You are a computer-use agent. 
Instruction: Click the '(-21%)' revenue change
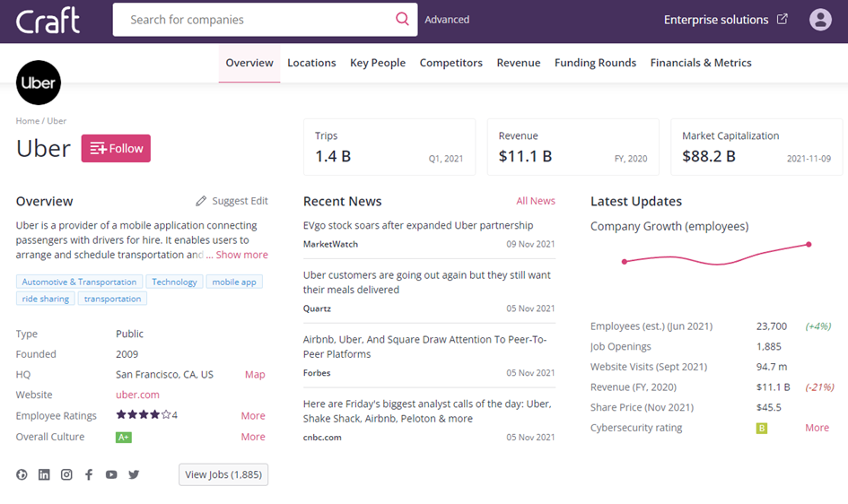pos(819,387)
